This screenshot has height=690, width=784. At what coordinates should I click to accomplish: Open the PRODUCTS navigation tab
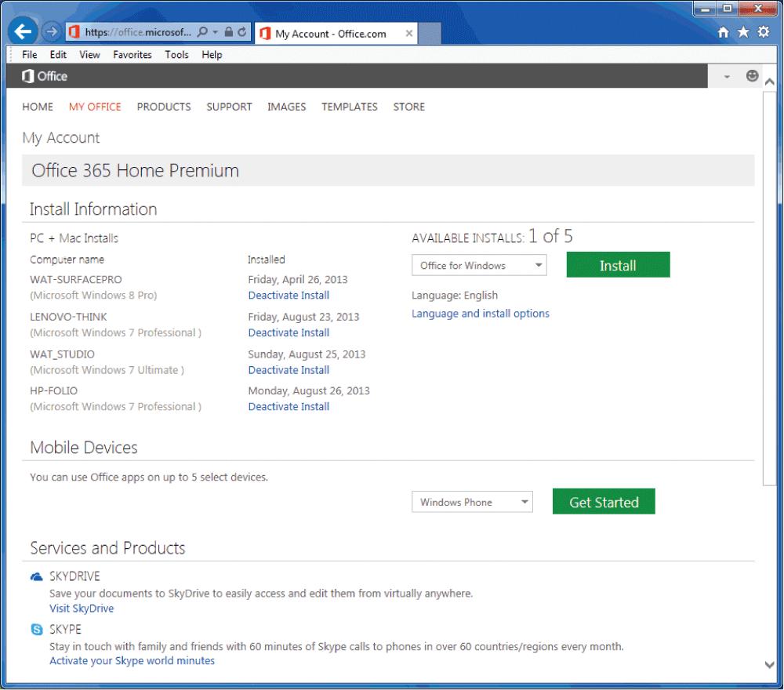pos(164,107)
